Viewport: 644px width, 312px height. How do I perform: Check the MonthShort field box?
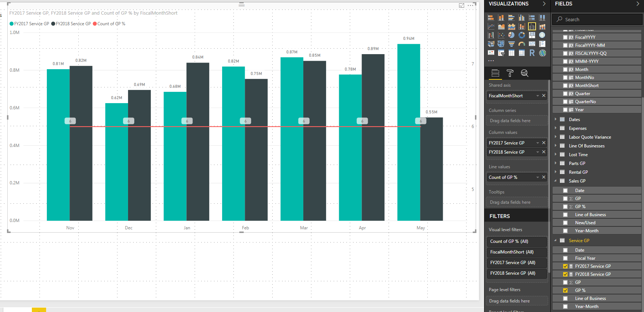[x=565, y=86]
